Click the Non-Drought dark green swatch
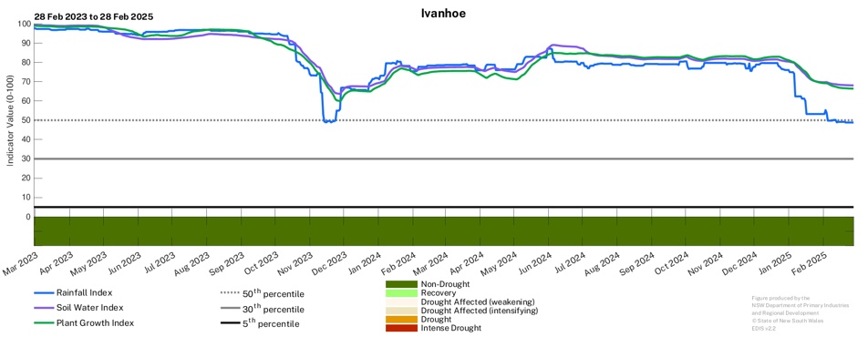 401,284
